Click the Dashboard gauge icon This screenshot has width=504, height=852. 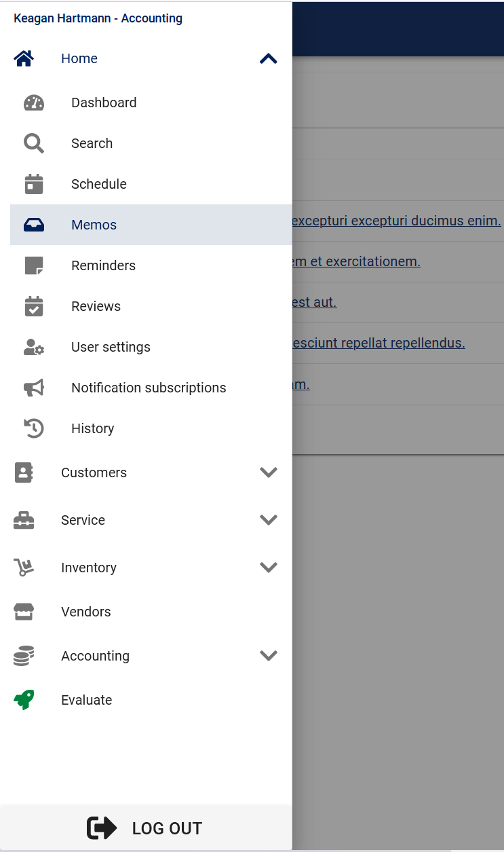coord(34,103)
